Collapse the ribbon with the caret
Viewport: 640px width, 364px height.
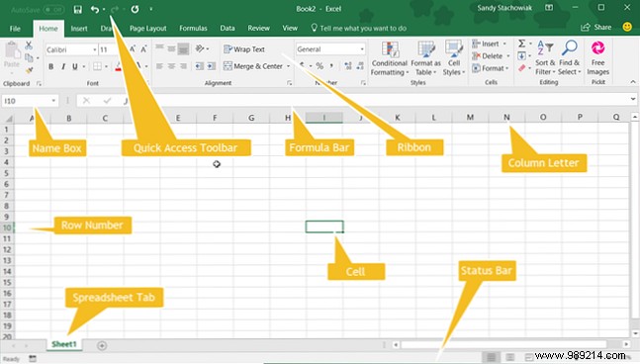633,82
